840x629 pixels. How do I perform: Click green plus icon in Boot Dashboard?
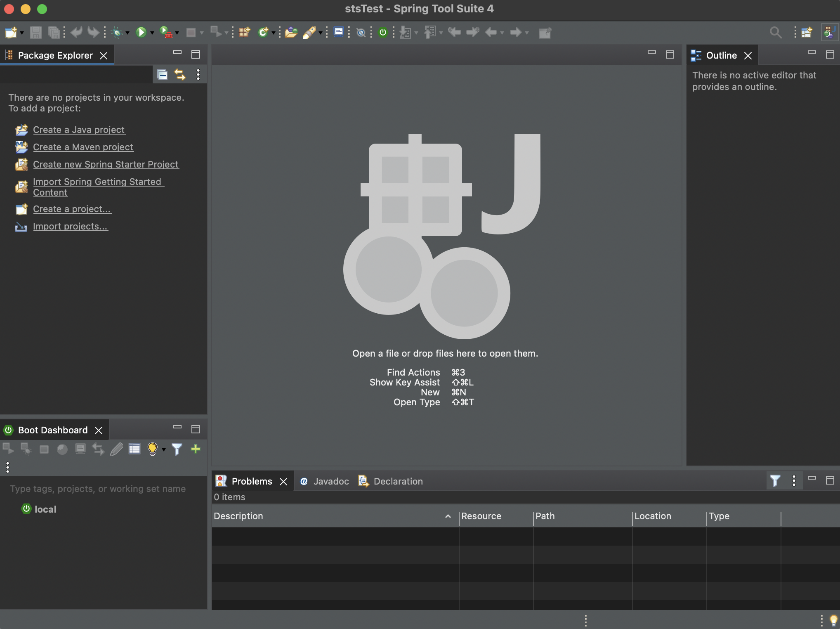(x=196, y=449)
